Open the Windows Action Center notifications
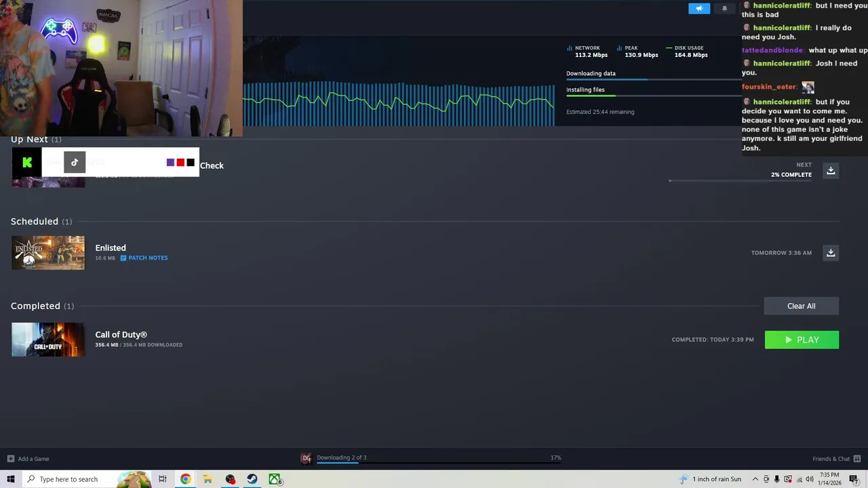The image size is (868, 488). point(854,479)
